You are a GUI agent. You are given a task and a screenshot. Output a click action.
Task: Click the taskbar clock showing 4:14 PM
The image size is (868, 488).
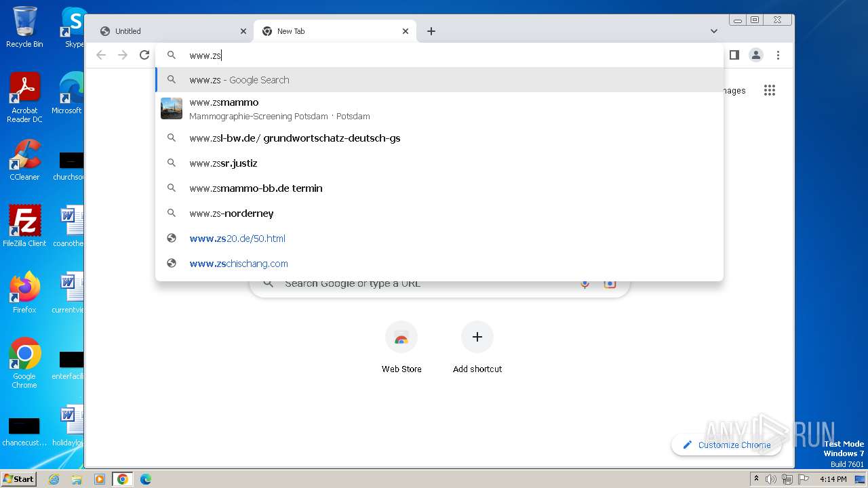coord(833,479)
